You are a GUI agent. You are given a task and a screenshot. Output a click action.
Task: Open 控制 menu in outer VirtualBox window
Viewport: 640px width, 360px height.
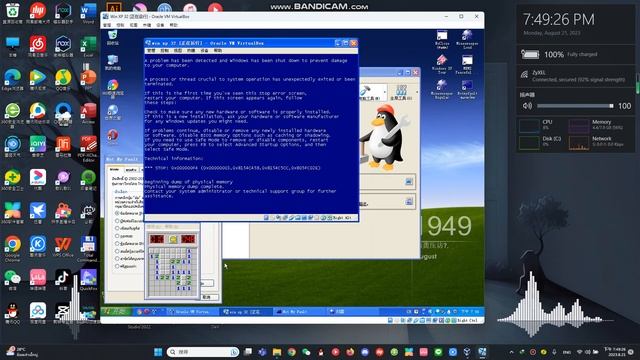tap(120, 25)
